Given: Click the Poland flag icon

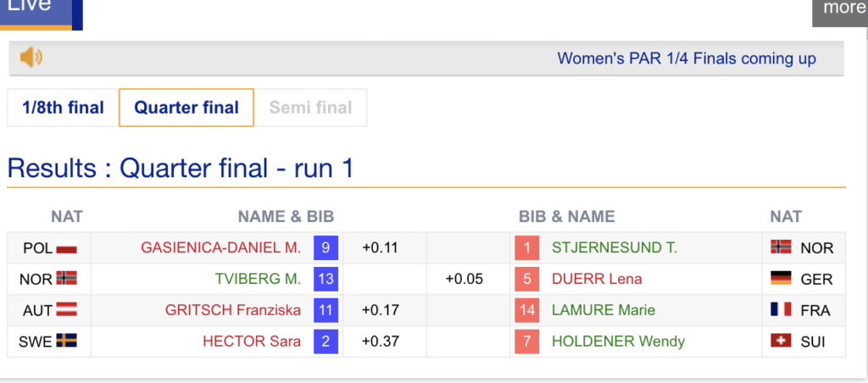Looking at the screenshot, I should click(66, 248).
